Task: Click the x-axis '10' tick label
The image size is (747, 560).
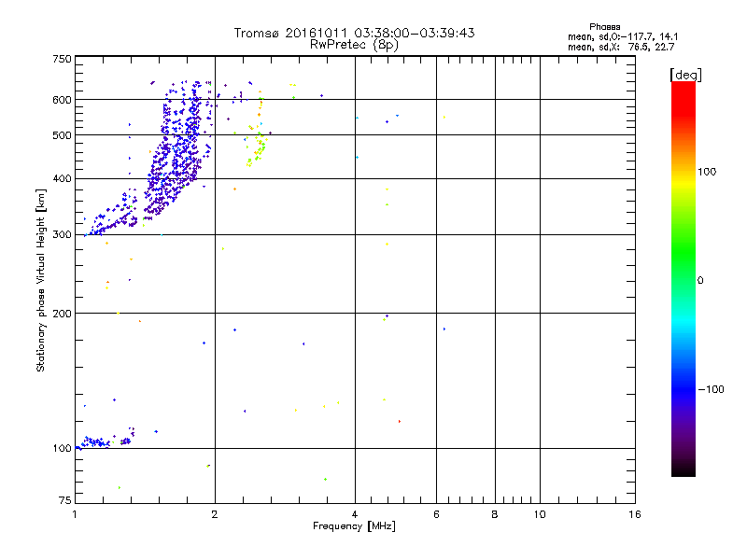Action: pyautogui.click(x=540, y=514)
